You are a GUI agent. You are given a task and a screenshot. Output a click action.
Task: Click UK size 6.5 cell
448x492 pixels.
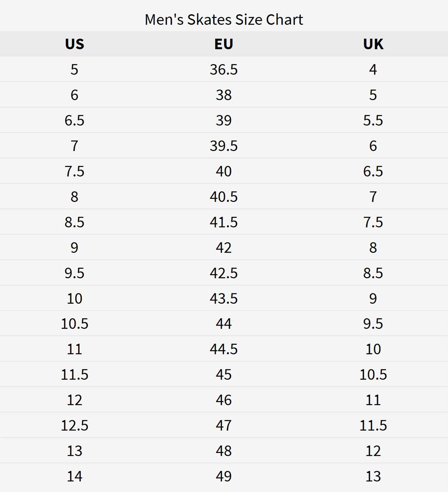373,171
